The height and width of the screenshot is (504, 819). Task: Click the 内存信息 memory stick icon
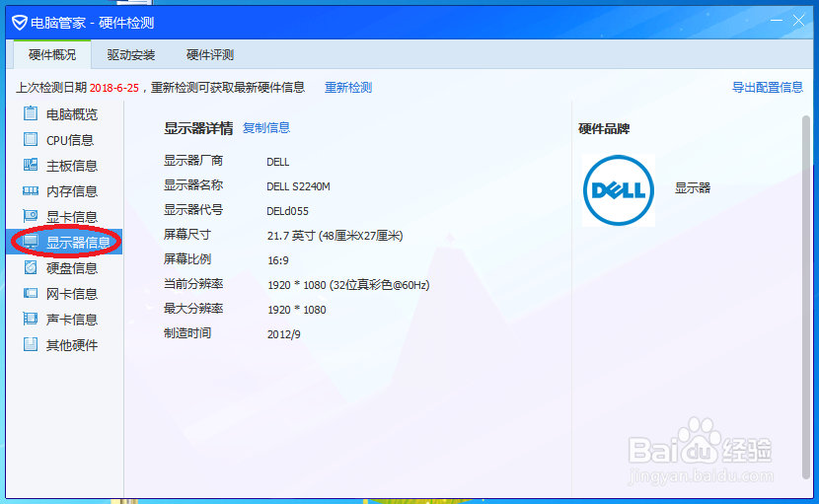tap(31, 190)
